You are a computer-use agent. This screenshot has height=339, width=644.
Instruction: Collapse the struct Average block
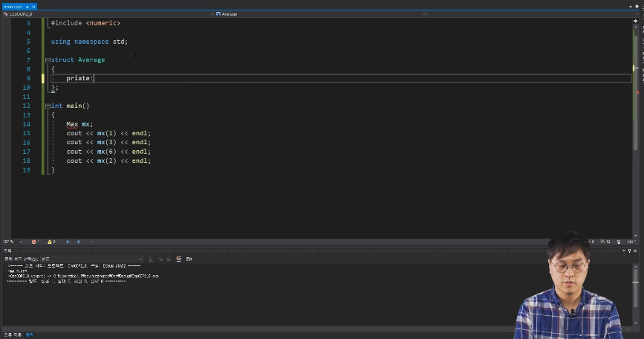(48, 60)
